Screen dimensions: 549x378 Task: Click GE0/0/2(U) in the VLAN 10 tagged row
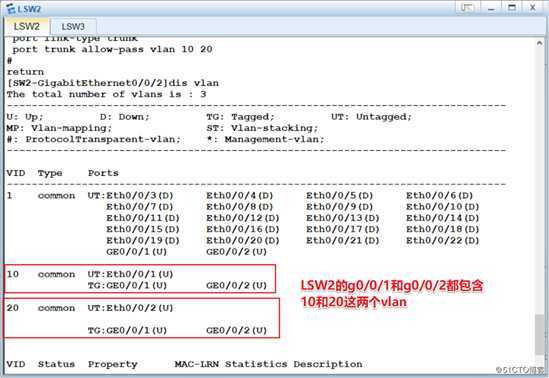[x=236, y=286]
